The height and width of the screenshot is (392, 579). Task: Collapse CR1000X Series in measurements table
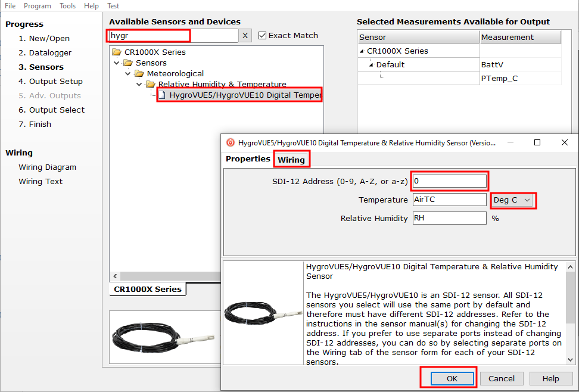pyautogui.click(x=362, y=51)
